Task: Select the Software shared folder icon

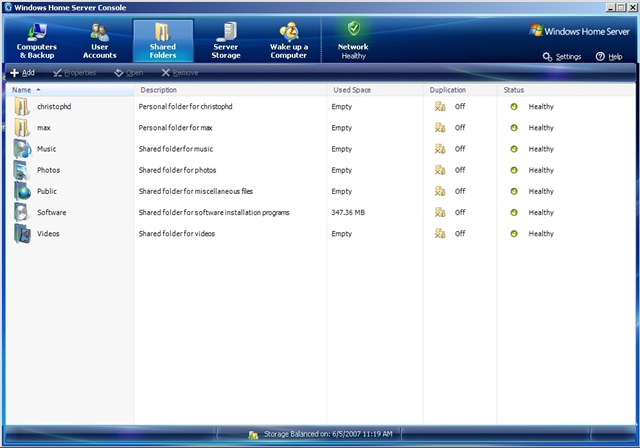Action: click(x=22, y=213)
